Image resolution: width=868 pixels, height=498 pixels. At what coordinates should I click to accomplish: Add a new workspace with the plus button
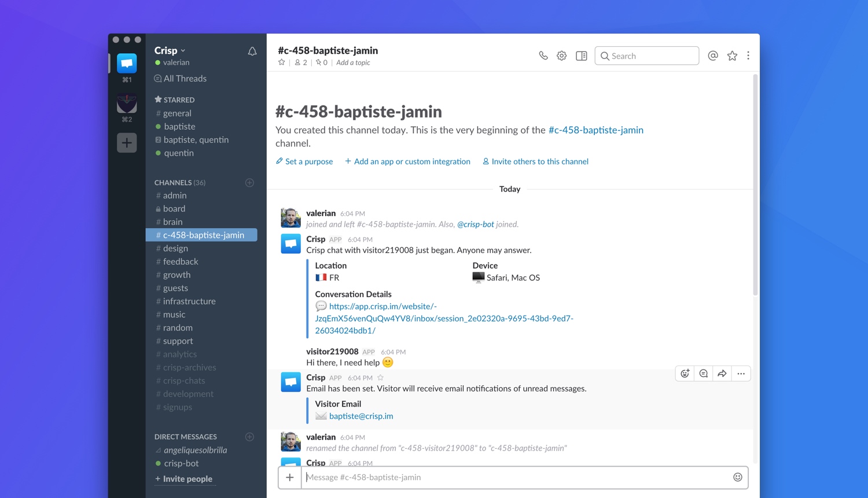click(x=127, y=142)
